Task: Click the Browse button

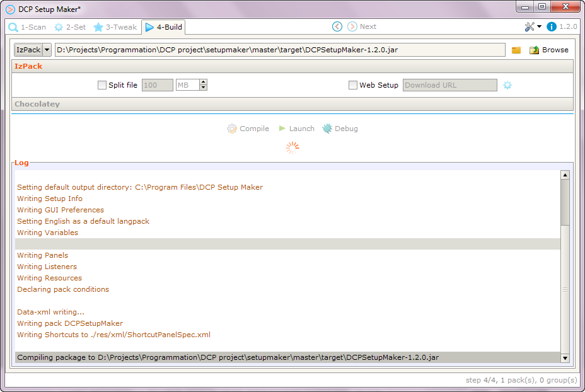Action: pyautogui.click(x=548, y=50)
